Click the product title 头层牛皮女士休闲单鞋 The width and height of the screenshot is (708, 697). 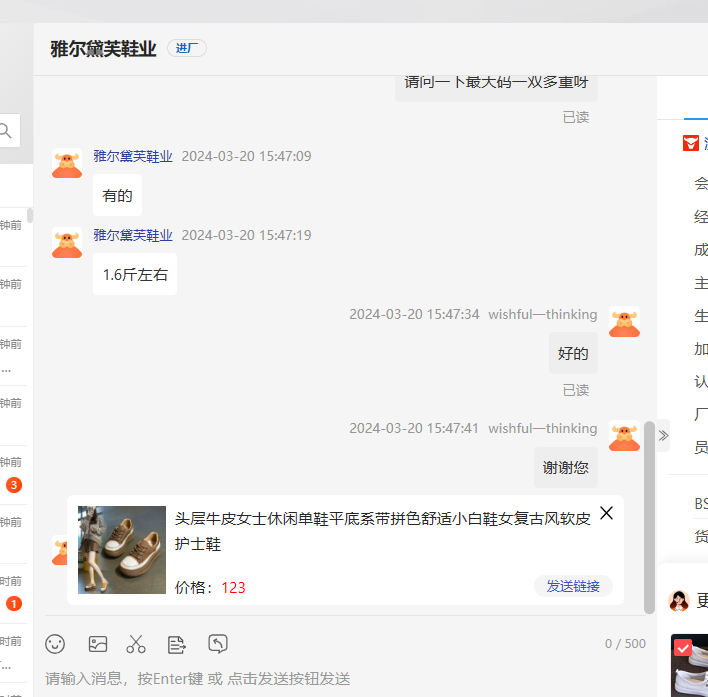(382, 531)
